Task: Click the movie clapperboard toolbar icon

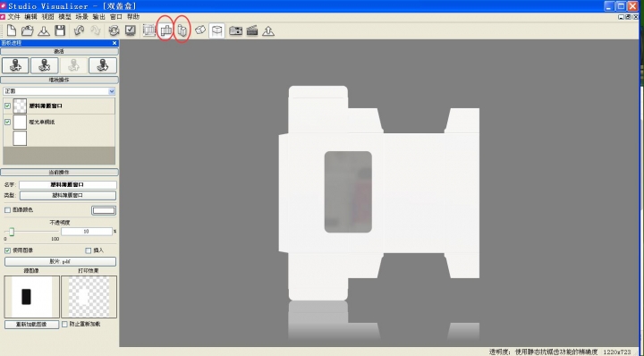Action: click(251, 30)
